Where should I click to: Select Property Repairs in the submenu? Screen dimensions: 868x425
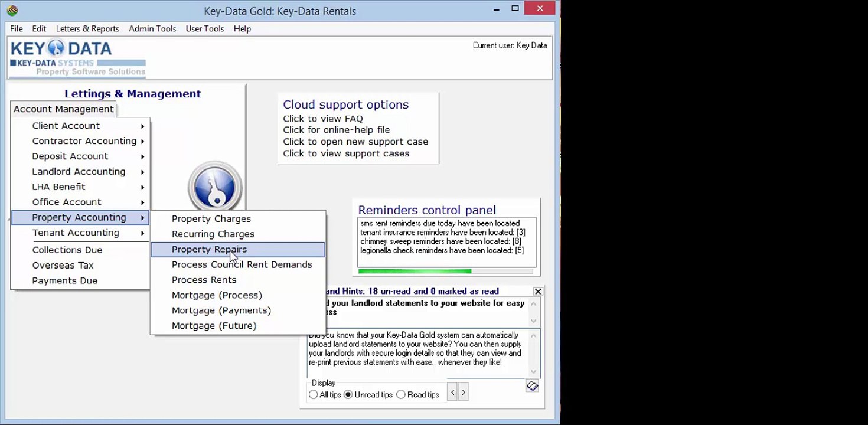point(238,250)
